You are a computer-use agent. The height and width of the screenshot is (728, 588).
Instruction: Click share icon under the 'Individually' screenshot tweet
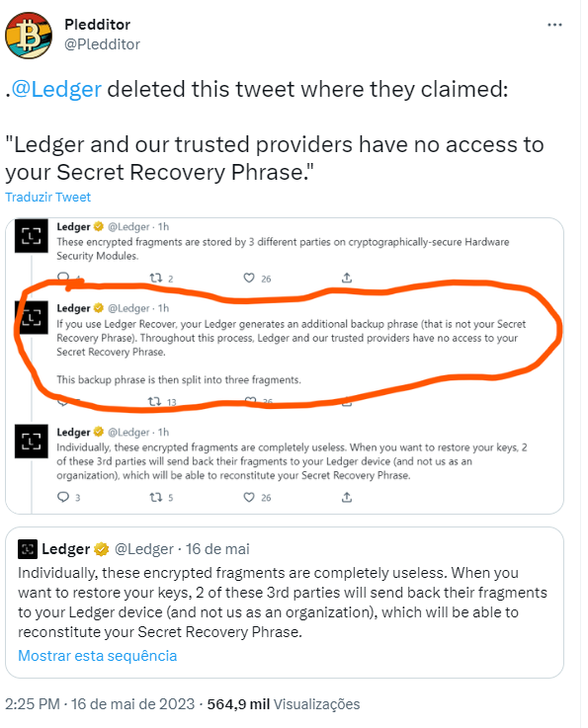tap(347, 497)
